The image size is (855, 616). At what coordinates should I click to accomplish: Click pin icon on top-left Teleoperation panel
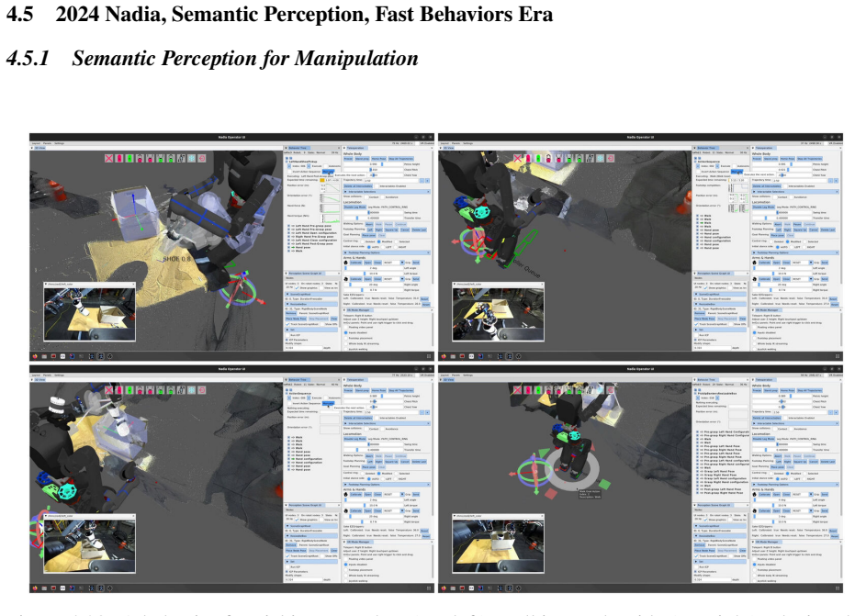344,148
